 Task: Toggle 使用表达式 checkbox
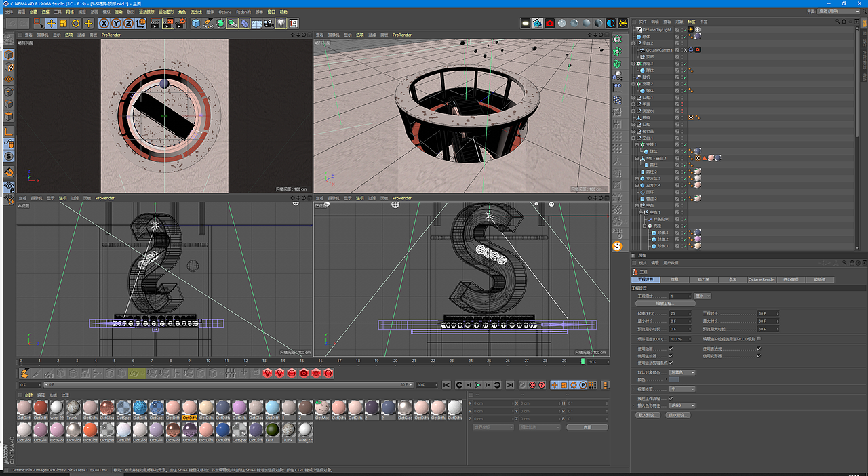759,349
